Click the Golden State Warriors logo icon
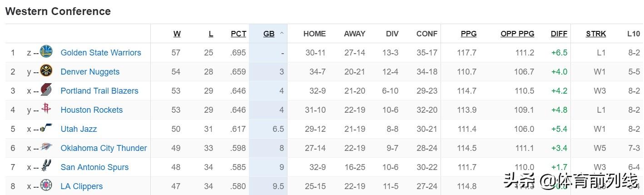This screenshot has width=644, height=195. click(x=46, y=52)
